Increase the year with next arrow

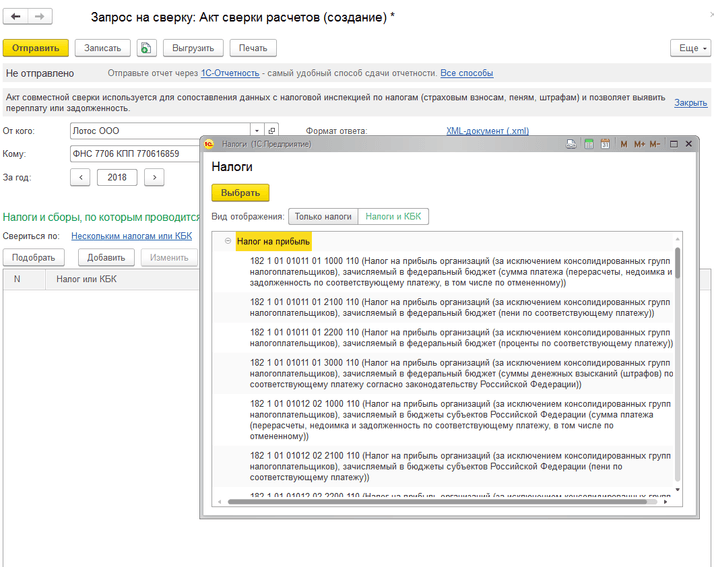(154, 177)
